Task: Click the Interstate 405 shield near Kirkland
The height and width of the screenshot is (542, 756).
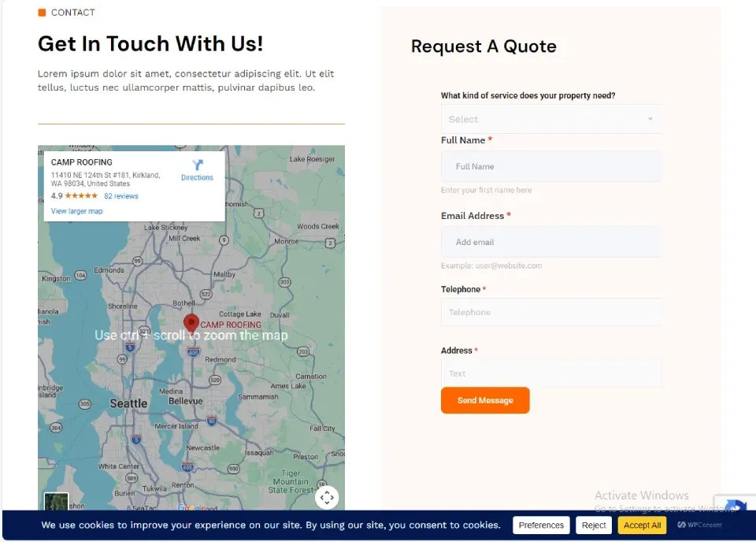Action: click(194, 352)
